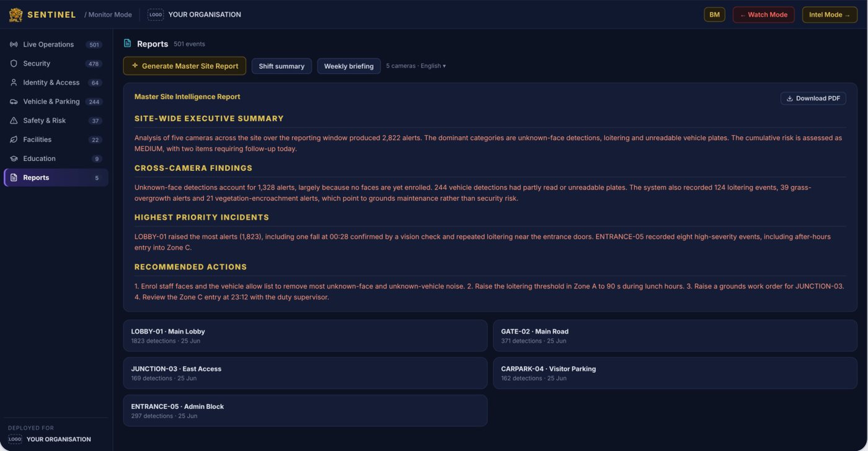Click the organisation logo placeholder in header
The width and height of the screenshot is (868, 451).
(156, 15)
